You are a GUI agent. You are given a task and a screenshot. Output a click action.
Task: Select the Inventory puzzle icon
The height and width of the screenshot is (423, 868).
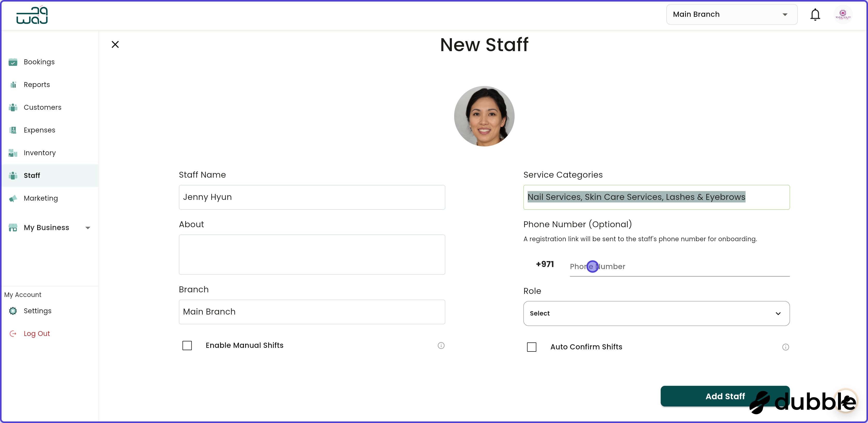[x=12, y=153]
